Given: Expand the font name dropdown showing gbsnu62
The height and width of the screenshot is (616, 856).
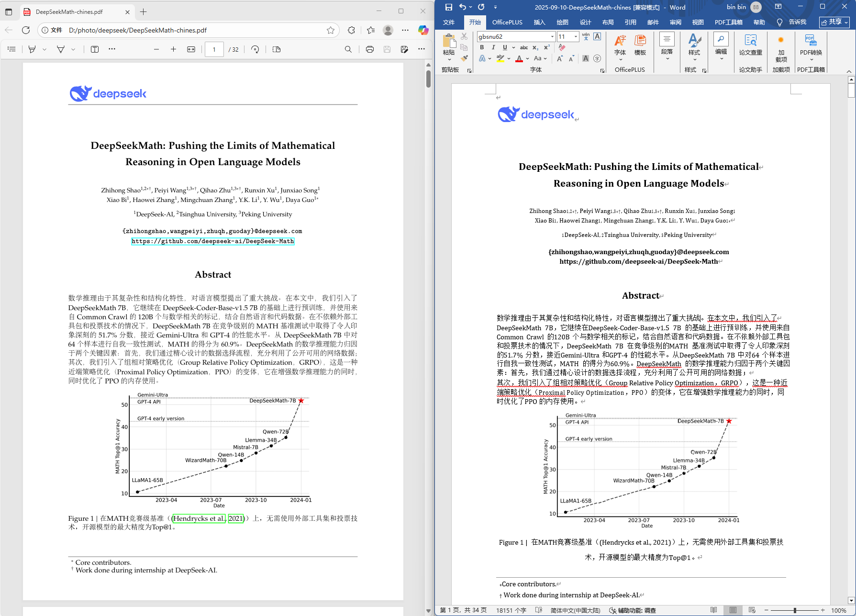Looking at the screenshot, I should [552, 37].
